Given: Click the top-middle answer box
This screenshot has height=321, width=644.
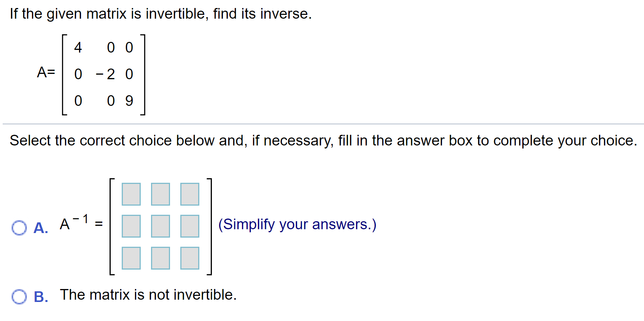Looking at the screenshot, I should pyautogui.click(x=160, y=194).
